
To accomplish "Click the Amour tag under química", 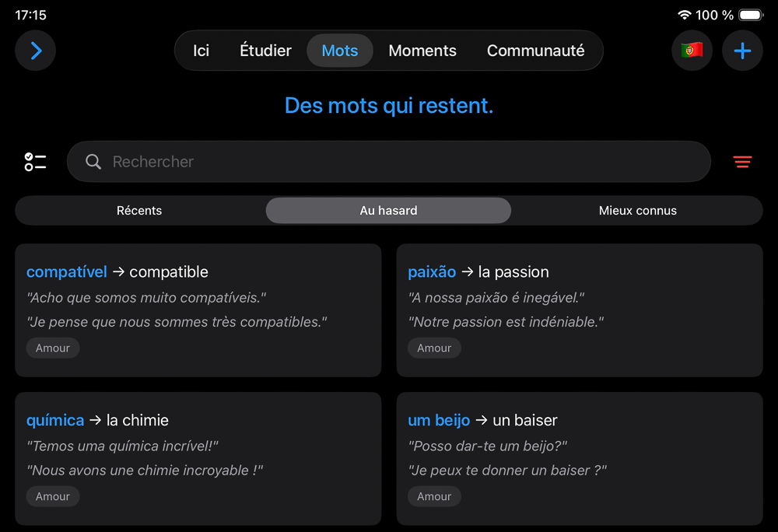I will [53, 495].
